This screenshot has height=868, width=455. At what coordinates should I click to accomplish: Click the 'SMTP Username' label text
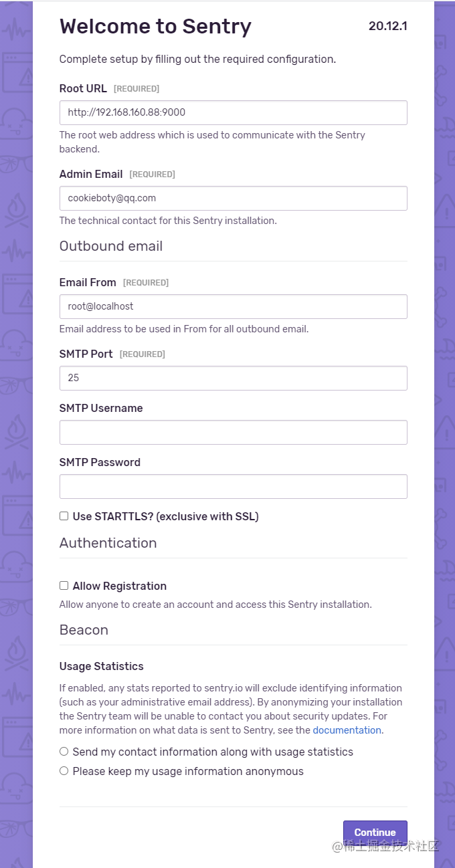[101, 408]
